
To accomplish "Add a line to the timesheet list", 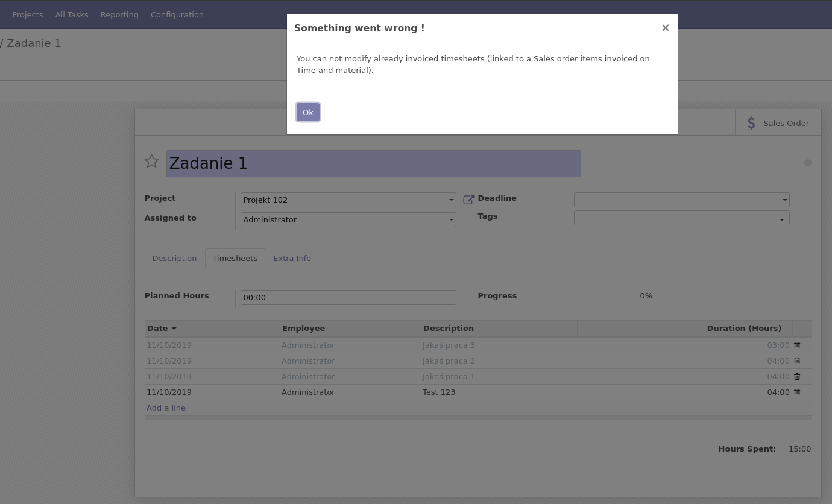I will pos(166,408).
